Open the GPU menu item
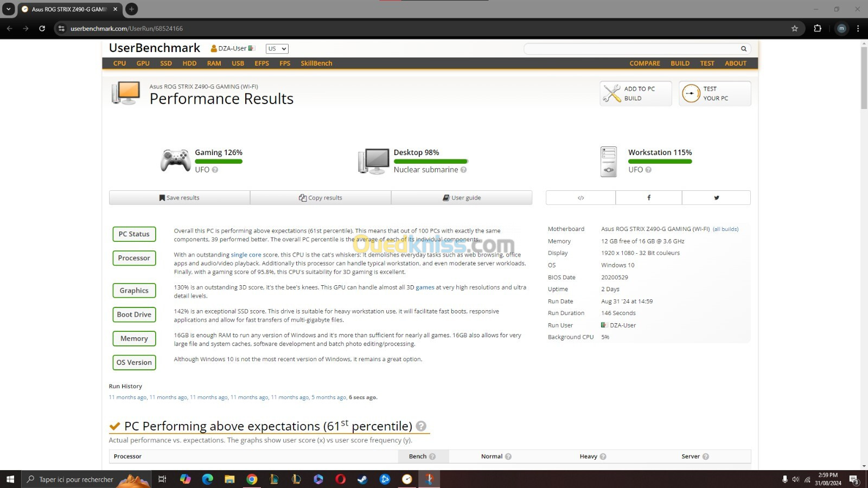Screen dimensions: 868x488 (143, 63)
